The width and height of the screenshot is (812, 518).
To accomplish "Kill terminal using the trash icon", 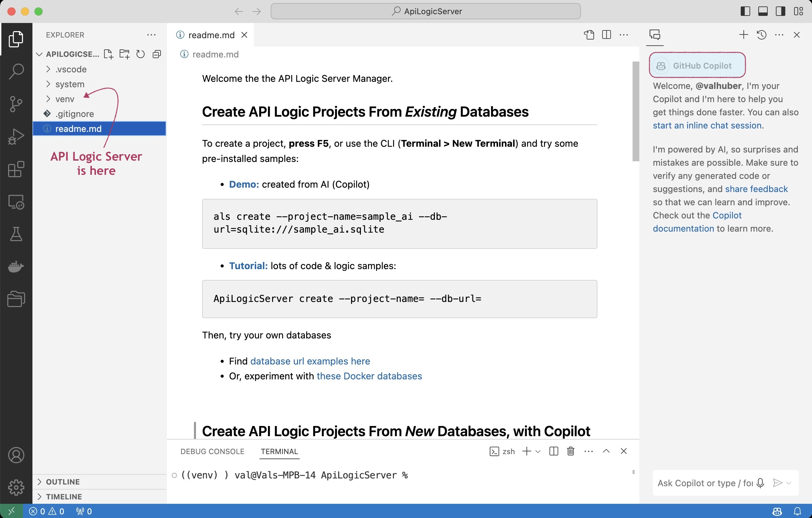I will pyautogui.click(x=571, y=451).
